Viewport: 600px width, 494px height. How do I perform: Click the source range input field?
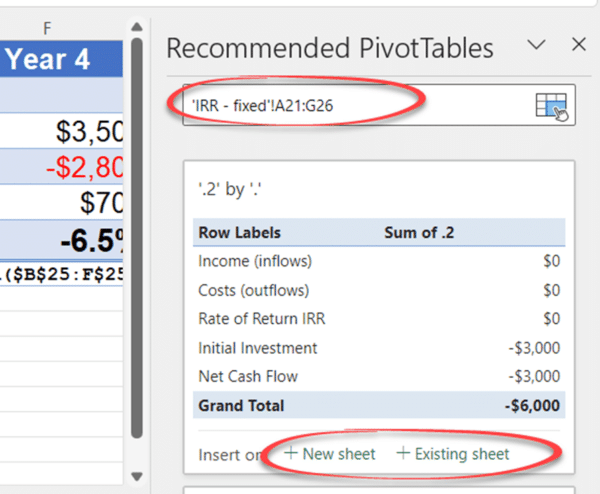click(x=350, y=103)
